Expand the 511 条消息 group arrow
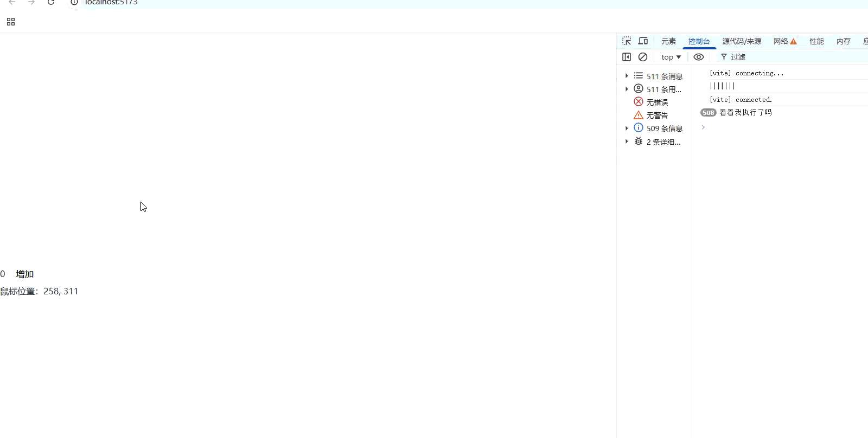 (x=627, y=76)
